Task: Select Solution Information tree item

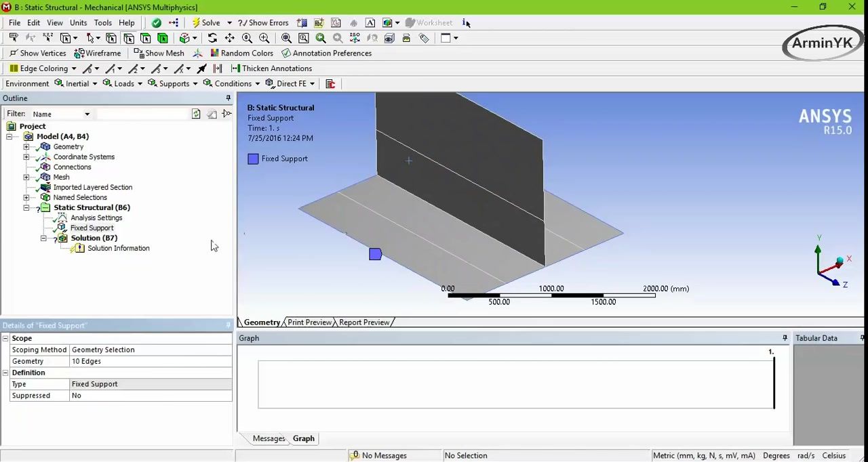Action: 118,248
